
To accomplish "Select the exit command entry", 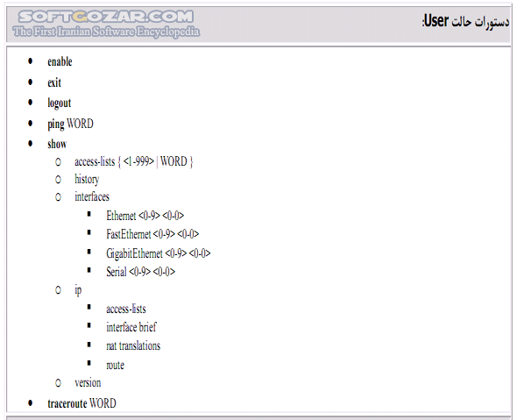I will pyautogui.click(x=54, y=82).
